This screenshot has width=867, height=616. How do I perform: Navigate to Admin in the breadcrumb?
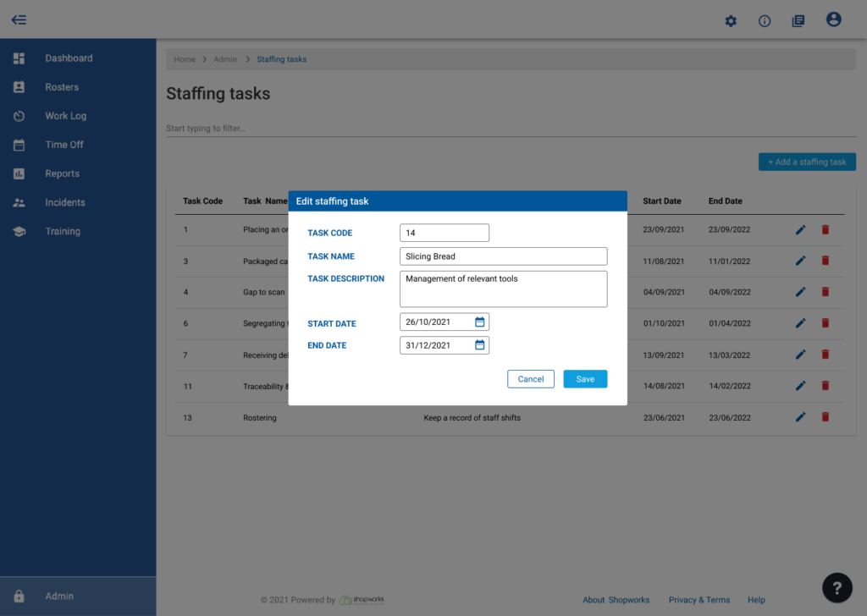click(x=225, y=59)
